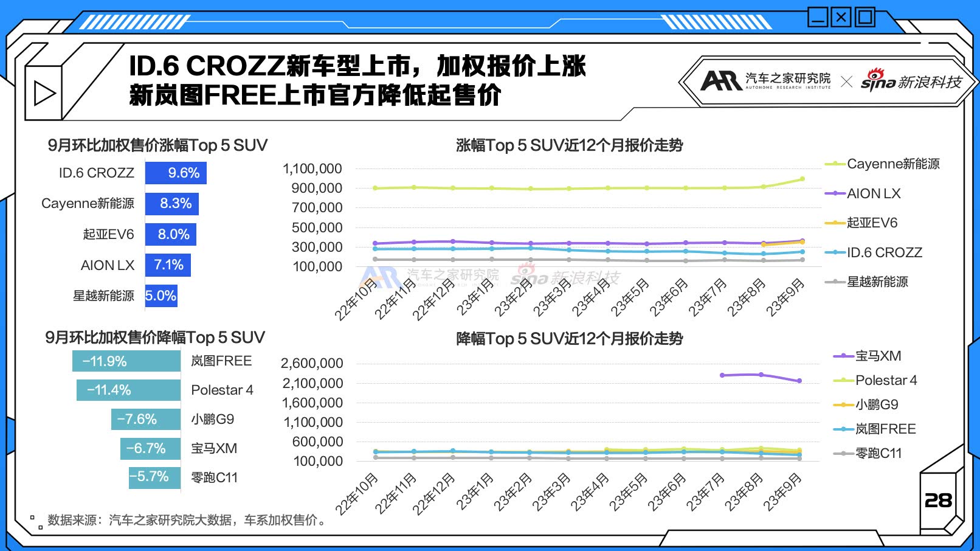Click the 宝马XM line's 23年7月 data point
The height and width of the screenshot is (551, 980).
pos(722,375)
